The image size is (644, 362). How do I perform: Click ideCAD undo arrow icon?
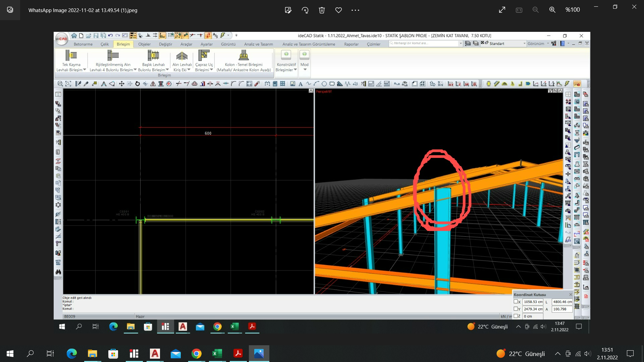pos(110,36)
